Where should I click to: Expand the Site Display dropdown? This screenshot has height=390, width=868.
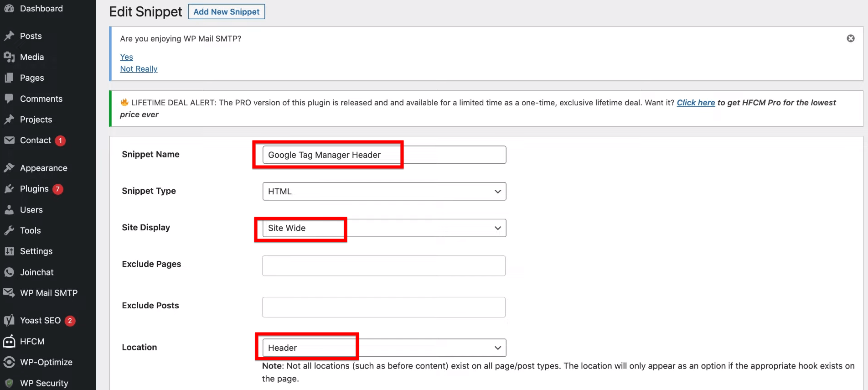pos(384,228)
